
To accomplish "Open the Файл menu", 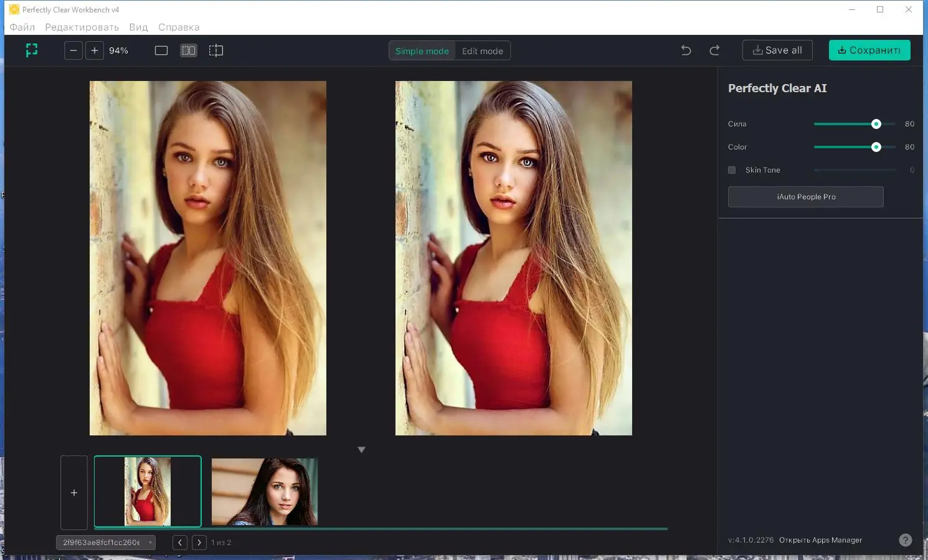I will click(x=22, y=27).
